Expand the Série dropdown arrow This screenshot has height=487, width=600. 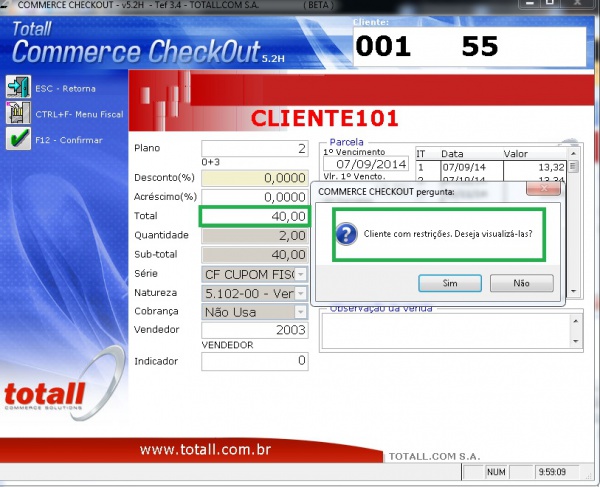(x=301, y=274)
